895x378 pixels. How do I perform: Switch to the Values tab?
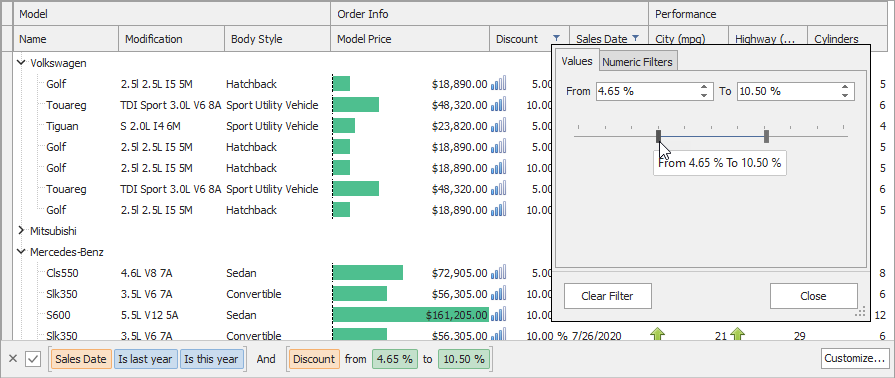(577, 61)
